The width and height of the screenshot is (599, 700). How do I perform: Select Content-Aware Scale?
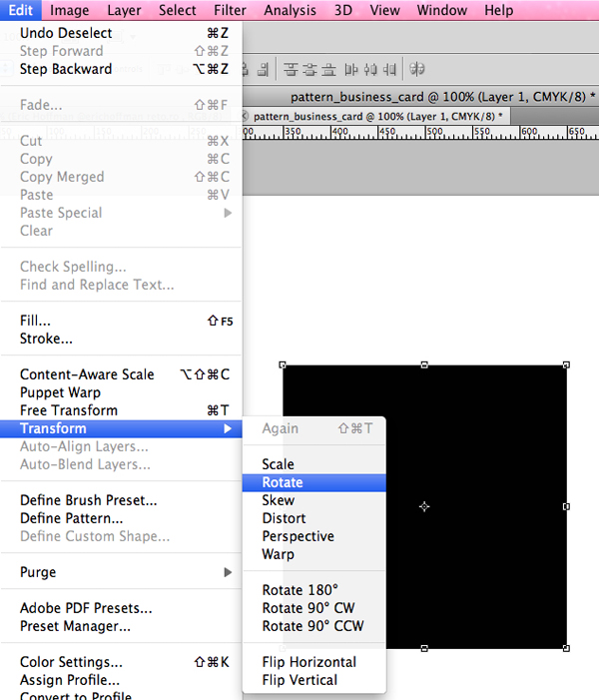click(121, 374)
